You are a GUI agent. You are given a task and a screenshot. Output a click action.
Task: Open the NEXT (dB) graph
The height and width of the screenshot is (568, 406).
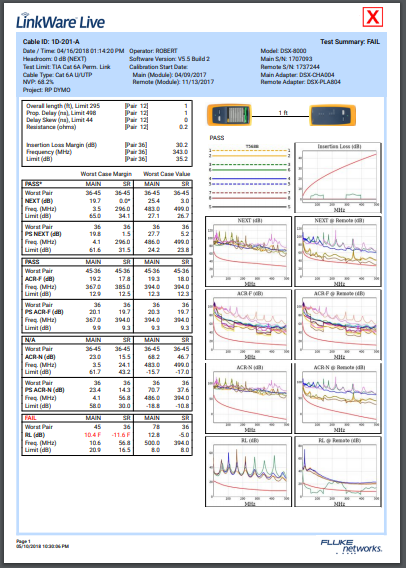(x=248, y=252)
